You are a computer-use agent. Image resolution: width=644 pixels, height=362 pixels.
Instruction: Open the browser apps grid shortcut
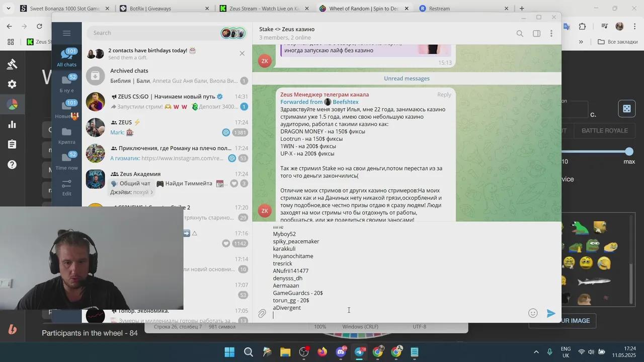tap(11, 42)
